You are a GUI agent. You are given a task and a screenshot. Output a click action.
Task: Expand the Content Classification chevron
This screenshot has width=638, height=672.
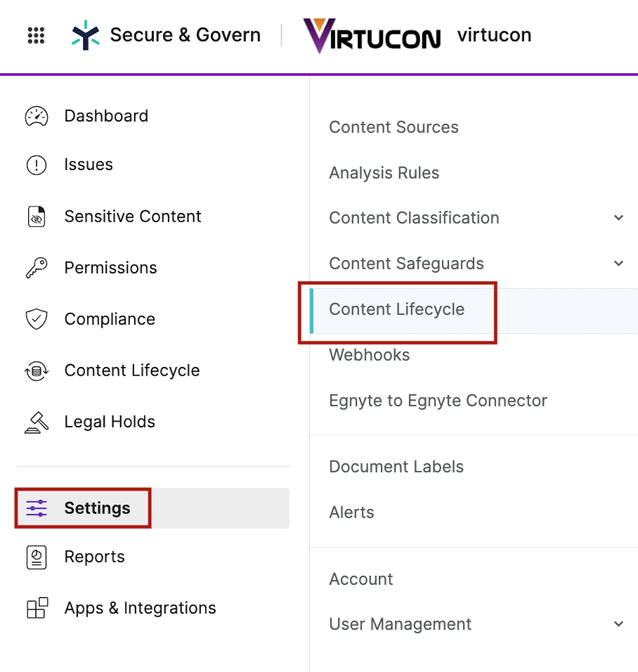click(619, 218)
